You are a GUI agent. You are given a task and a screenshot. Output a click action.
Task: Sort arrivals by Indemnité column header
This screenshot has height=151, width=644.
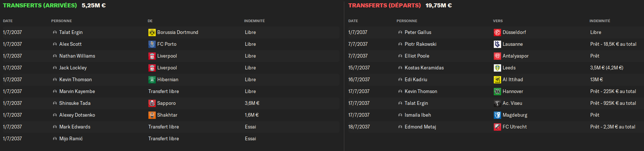[x=254, y=21]
